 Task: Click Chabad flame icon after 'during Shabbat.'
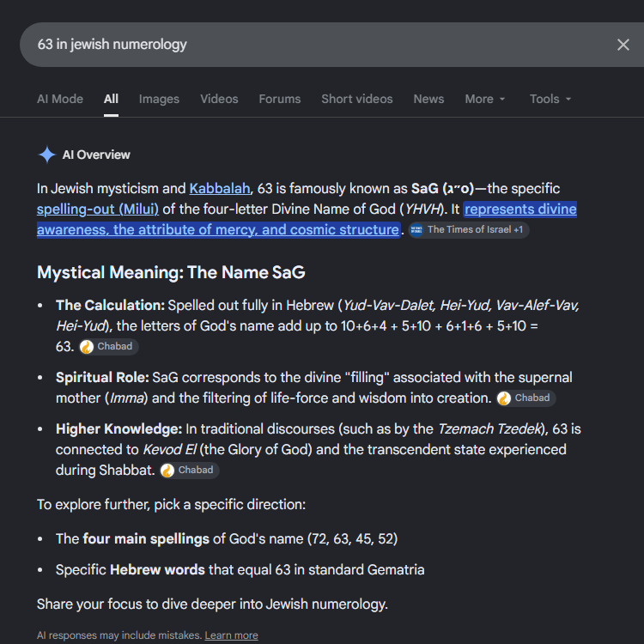pyautogui.click(x=167, y=471)
